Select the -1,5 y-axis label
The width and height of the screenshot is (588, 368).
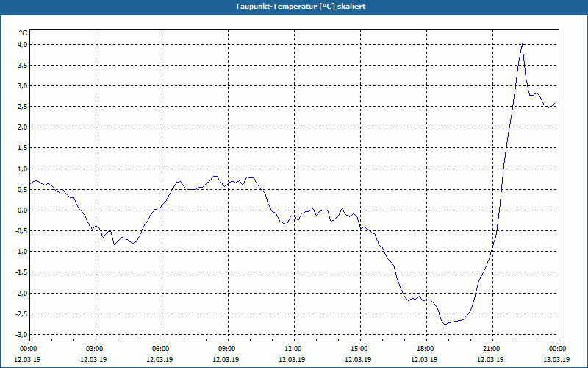click(x=21, y=272)
